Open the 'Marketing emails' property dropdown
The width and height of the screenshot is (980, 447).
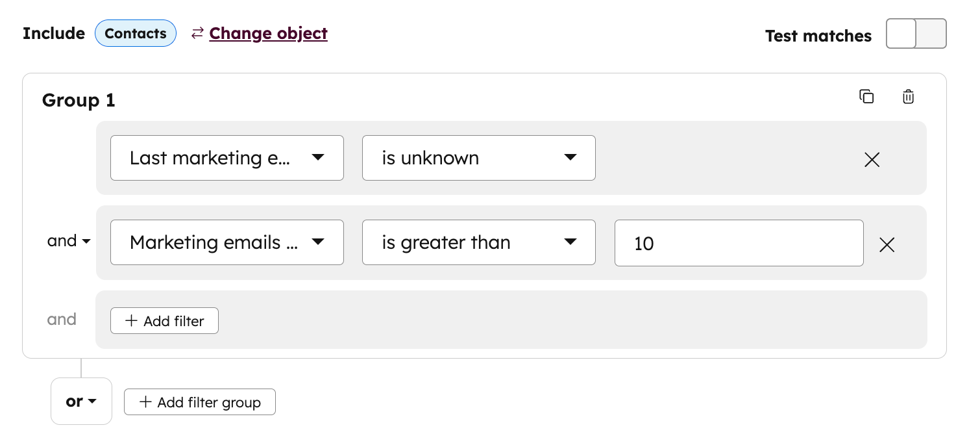tap(227, 242)
